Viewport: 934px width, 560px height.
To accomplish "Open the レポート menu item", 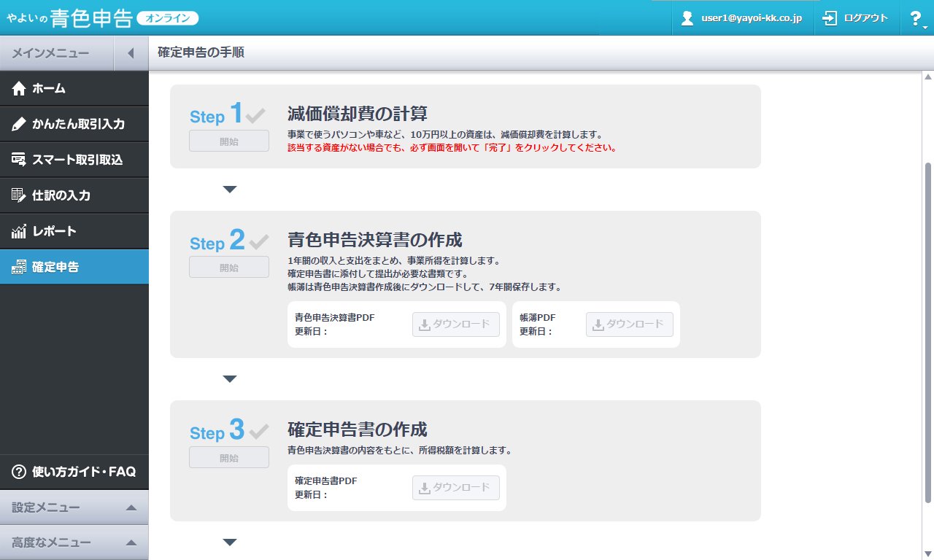I will click(x=74, y=232).
